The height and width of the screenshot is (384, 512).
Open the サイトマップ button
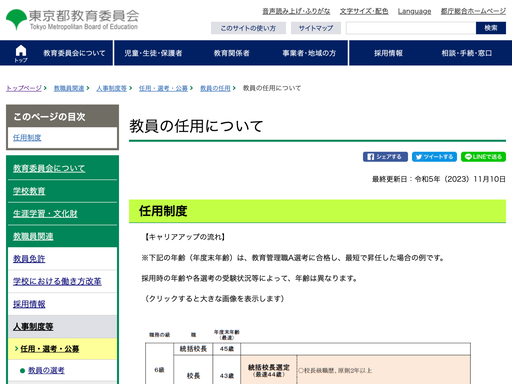[316, 28]
